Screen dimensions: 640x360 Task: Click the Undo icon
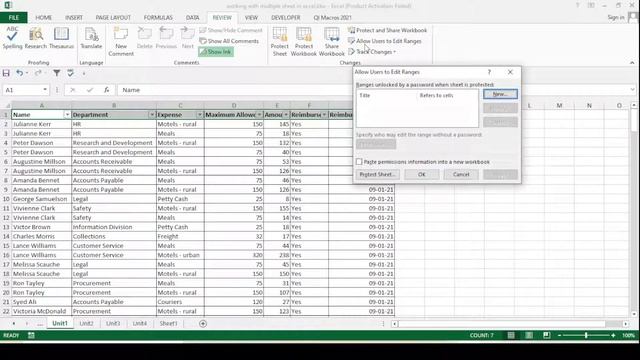coord(19,73)
